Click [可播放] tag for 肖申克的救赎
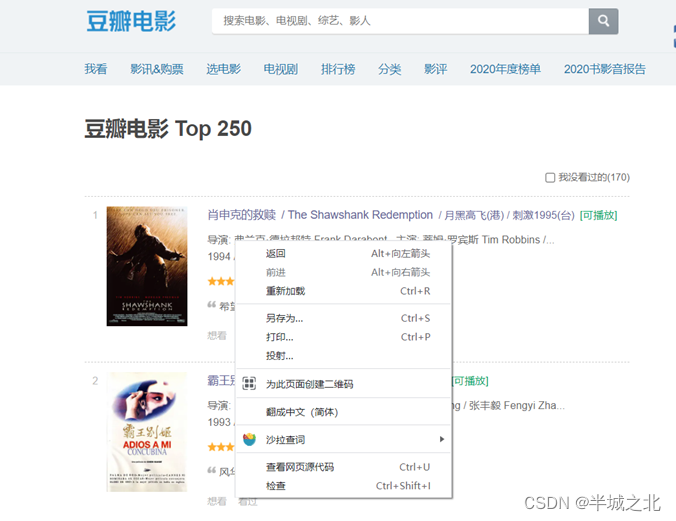The image size is (676, 521). (x=598, y=215)
